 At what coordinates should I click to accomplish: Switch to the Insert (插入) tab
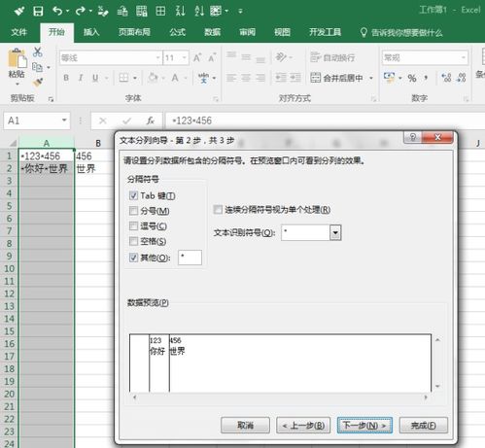[x=91, y=32]
